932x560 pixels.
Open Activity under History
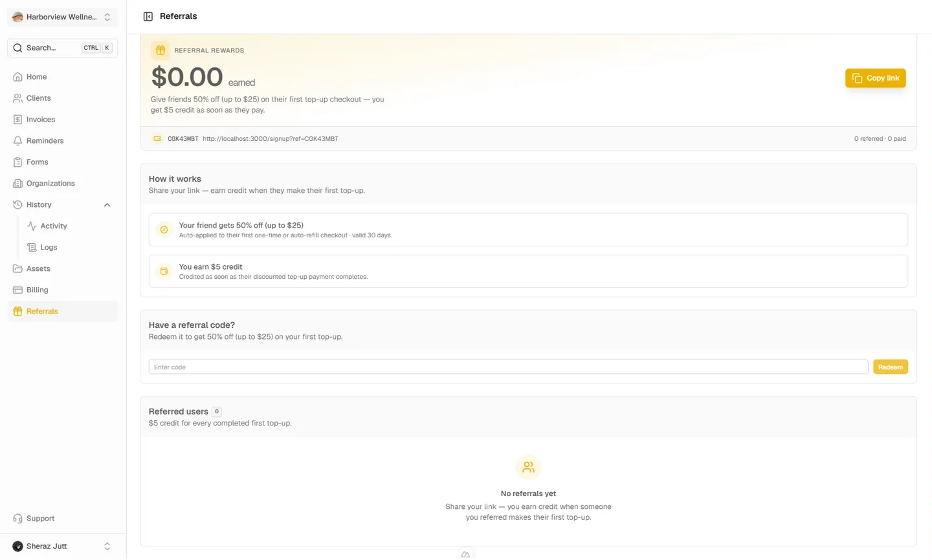pos(69,226)
